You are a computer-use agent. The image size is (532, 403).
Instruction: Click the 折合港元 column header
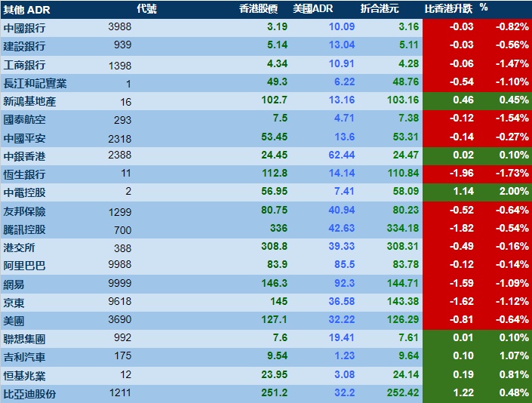pyautogui.click(x=380, y=9)
